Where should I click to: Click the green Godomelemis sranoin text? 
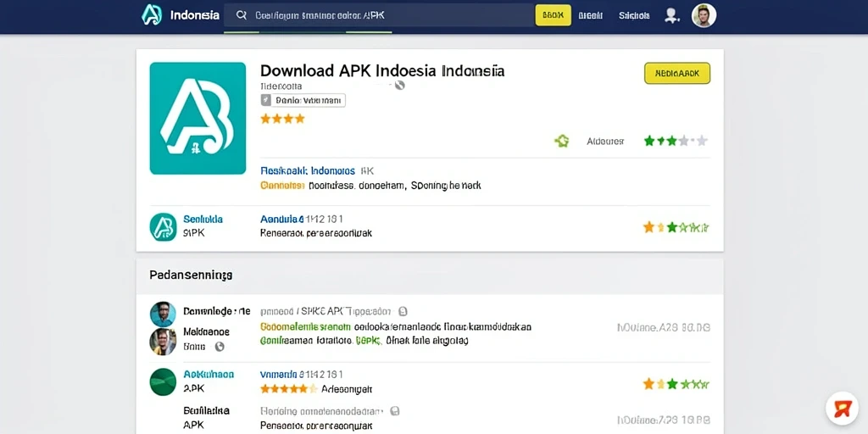[x=305, y=326]
